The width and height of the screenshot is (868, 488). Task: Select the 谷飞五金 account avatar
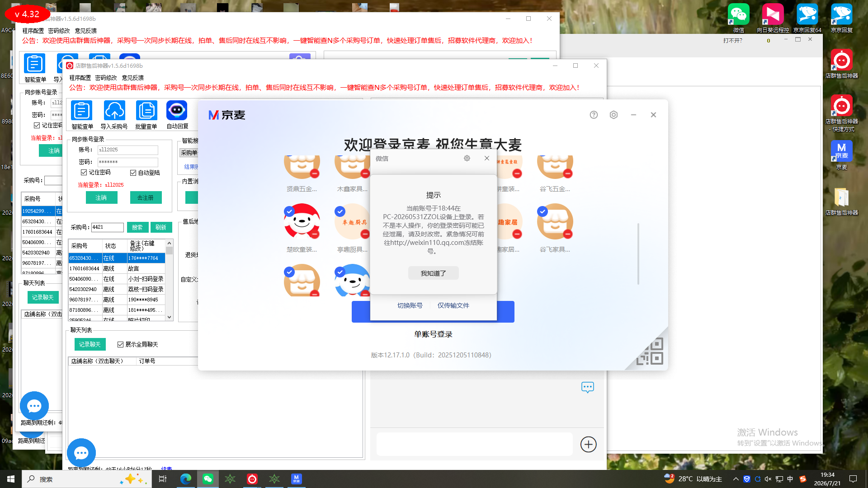[x=555, y=167]
